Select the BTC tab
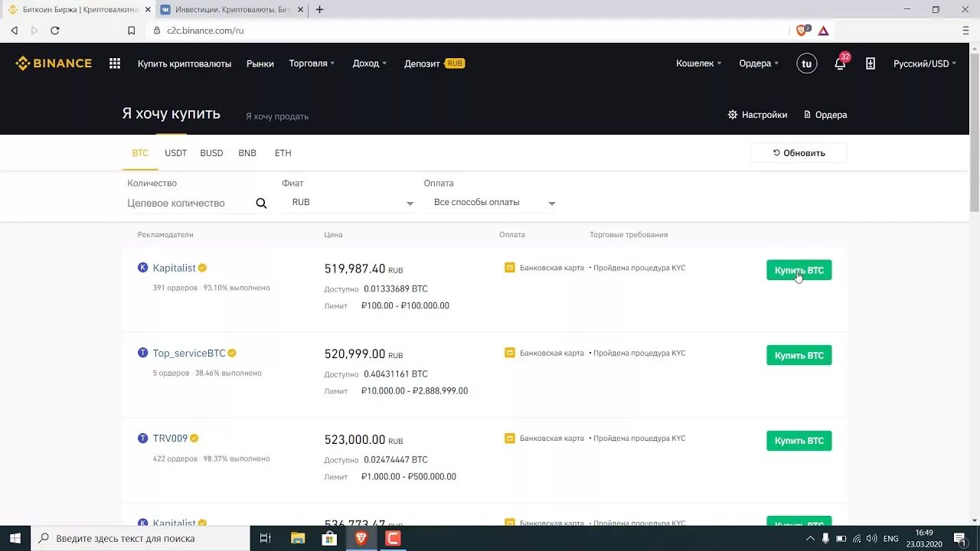 140,153
